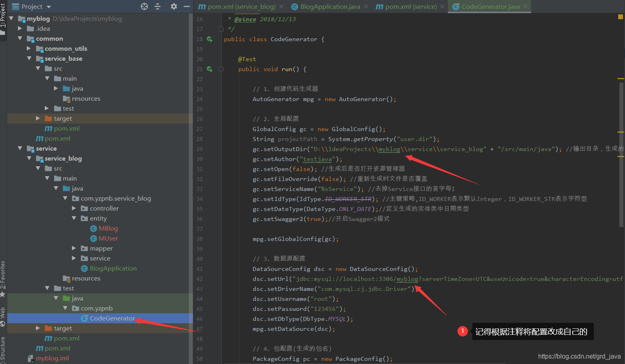Click the ID_WORKER_STR deprecated constant
Screen dimensions: 625x364
pos(348,199)
